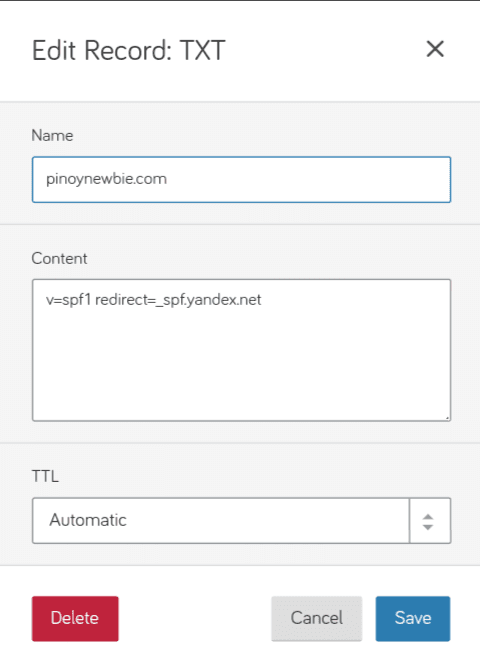Click inside the Content text area

pyautogui.click(x=241, y=350)
